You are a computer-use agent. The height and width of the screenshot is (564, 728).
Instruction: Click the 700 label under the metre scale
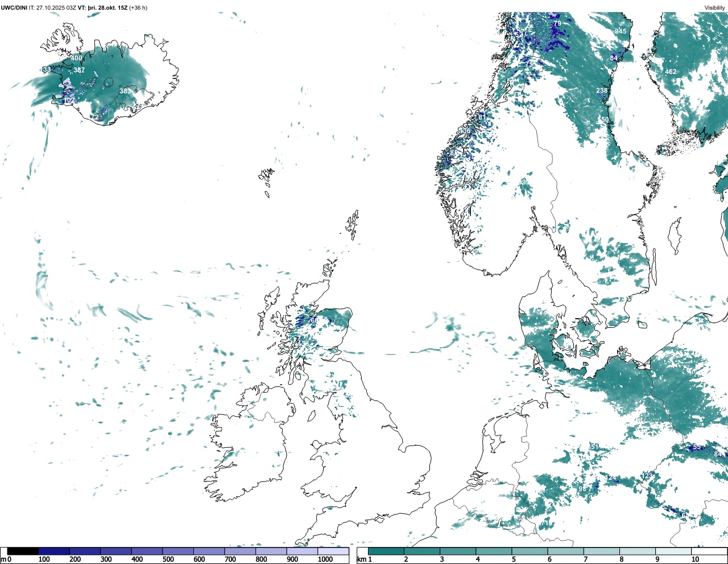[x=230, y=559]
